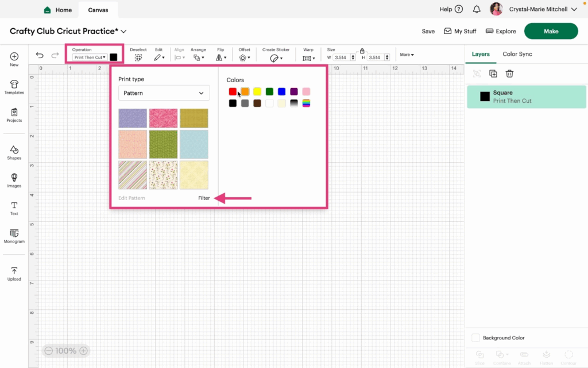Select the yellow color swatch

[257, 91]
